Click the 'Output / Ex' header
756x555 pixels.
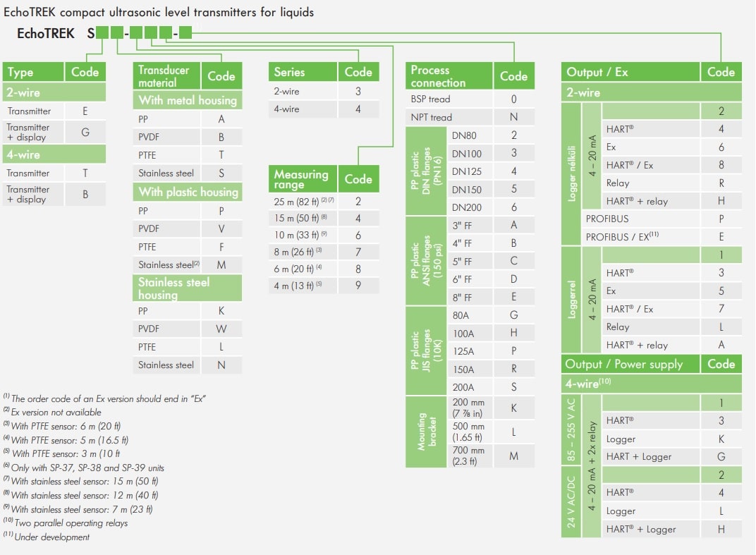(630, 72)
